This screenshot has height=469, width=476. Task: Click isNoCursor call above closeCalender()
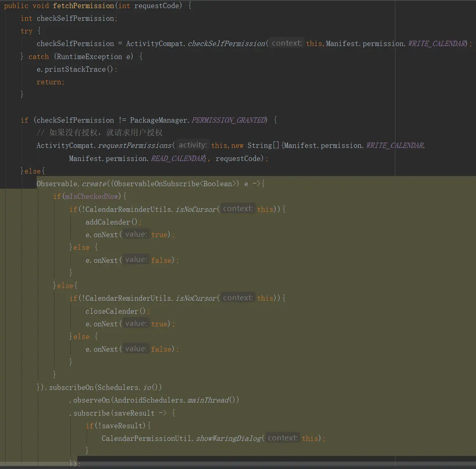click(196, 299)
